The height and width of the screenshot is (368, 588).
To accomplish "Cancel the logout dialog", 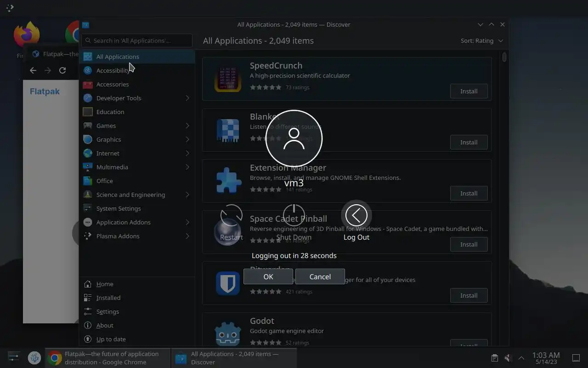I will tap(320, 276).
